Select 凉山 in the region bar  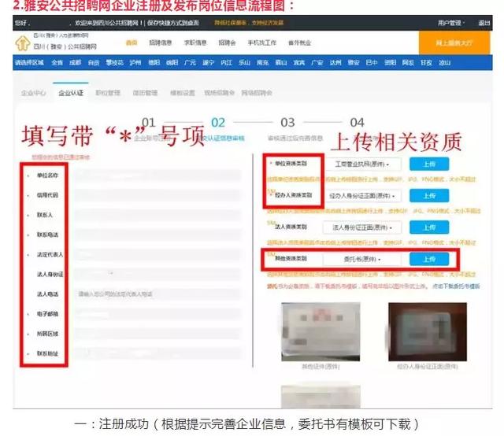(444, 63)
